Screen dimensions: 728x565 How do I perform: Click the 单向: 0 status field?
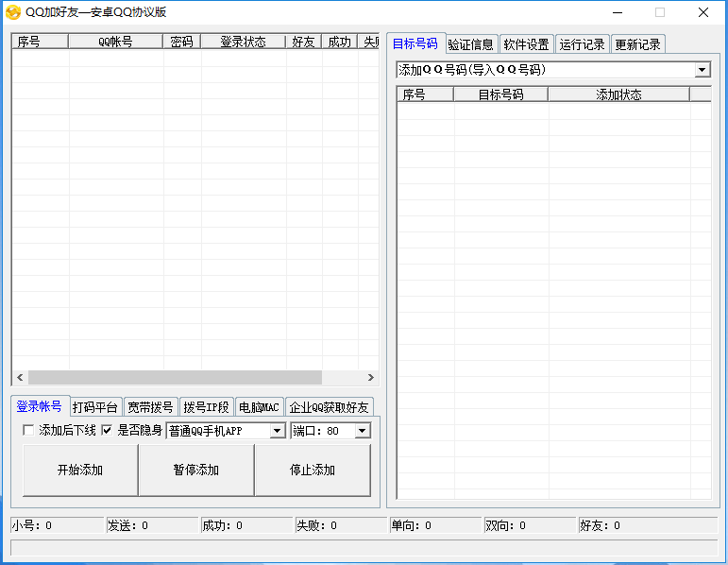coord(435,525)
